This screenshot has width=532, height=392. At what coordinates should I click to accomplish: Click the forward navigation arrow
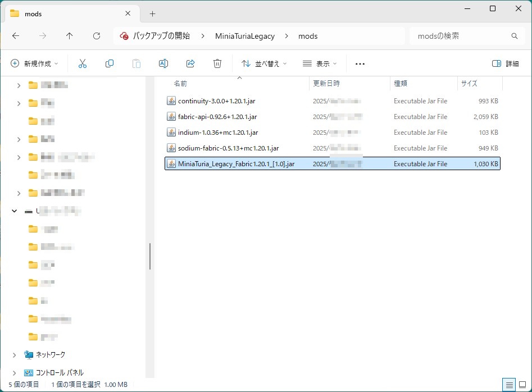click(43, 36)
